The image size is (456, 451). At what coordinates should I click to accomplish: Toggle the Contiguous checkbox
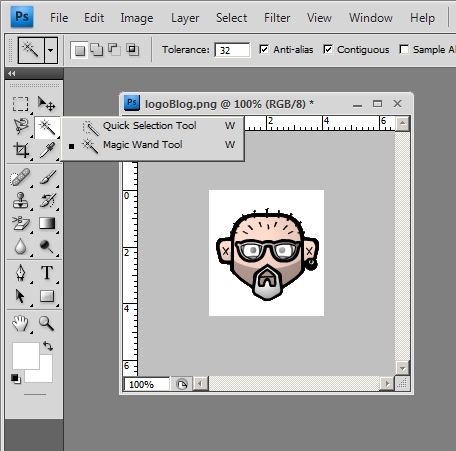pyautogui.click(x=328, y=49)
